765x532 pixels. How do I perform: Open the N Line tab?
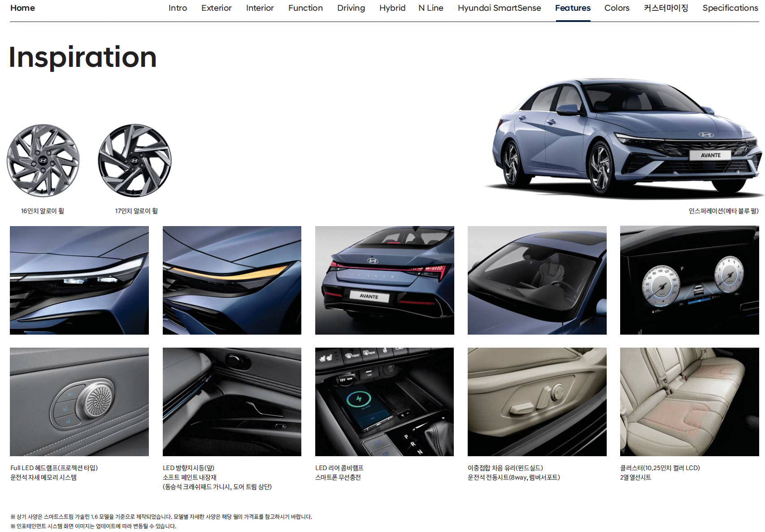click(x=431, y=8)
